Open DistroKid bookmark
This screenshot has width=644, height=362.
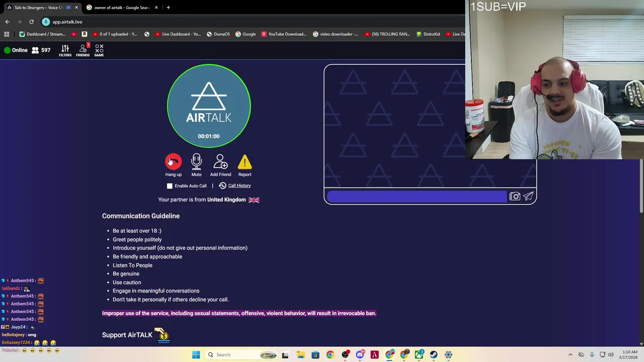point(428,34)
